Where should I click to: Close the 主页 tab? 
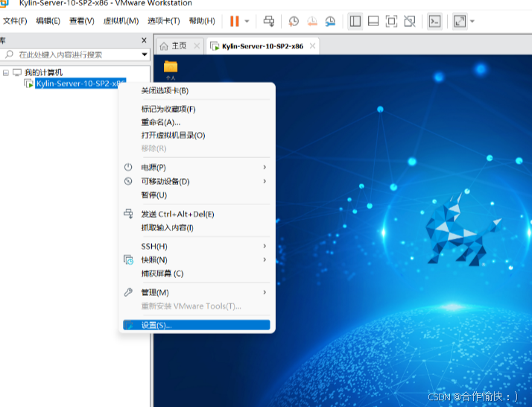[x=197, y=45]
